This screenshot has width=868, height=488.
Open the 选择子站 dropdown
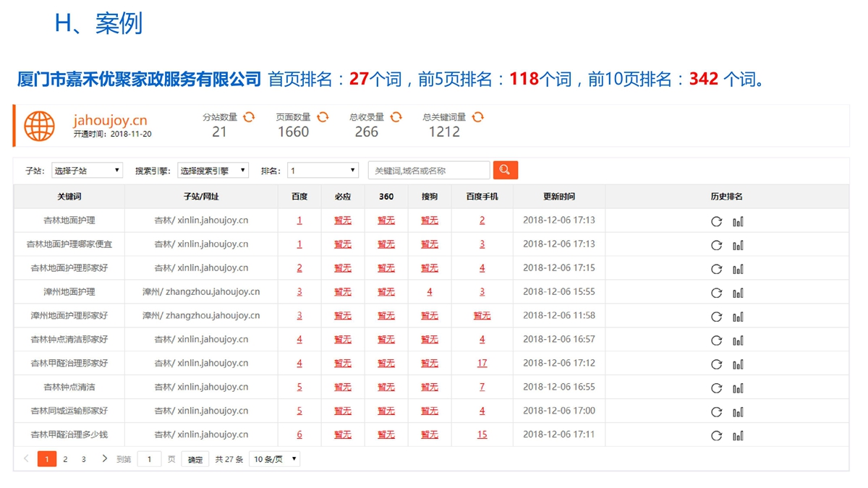[x=87, y=171]
